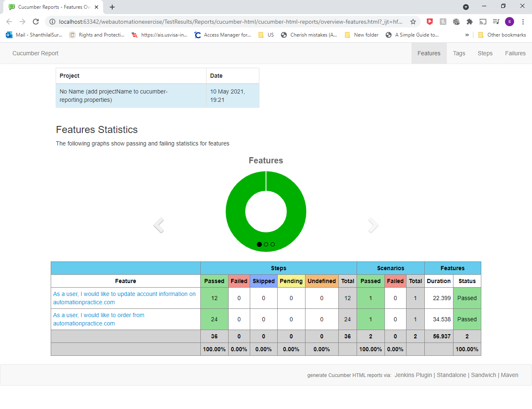Open the Adblock extension icon
This screenshot has width=532, height=409.
click(430, 21)
